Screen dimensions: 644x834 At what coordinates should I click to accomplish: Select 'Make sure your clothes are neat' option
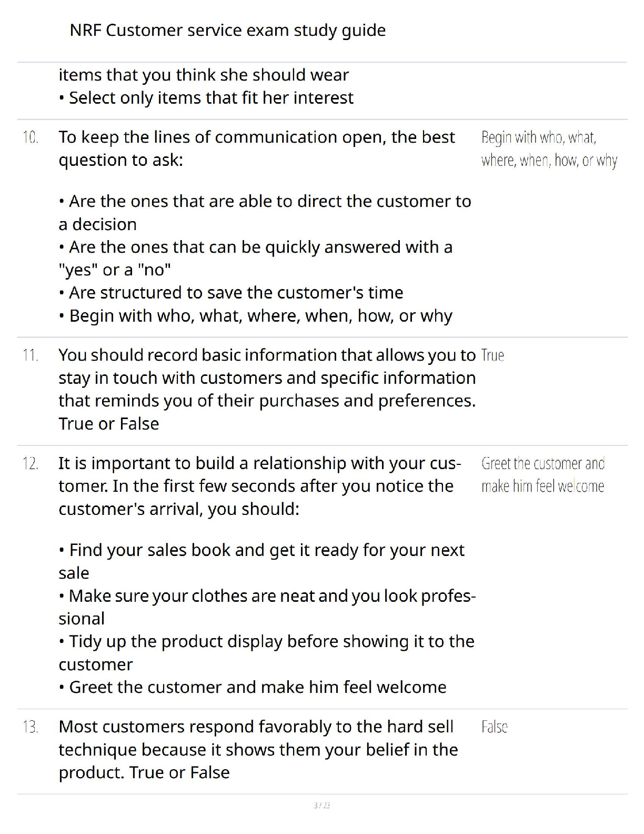(267, 607)
